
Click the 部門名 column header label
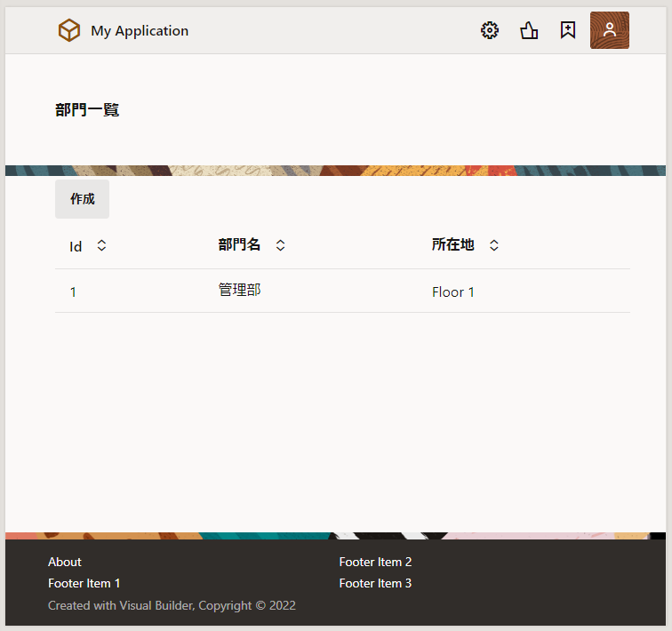240,244
